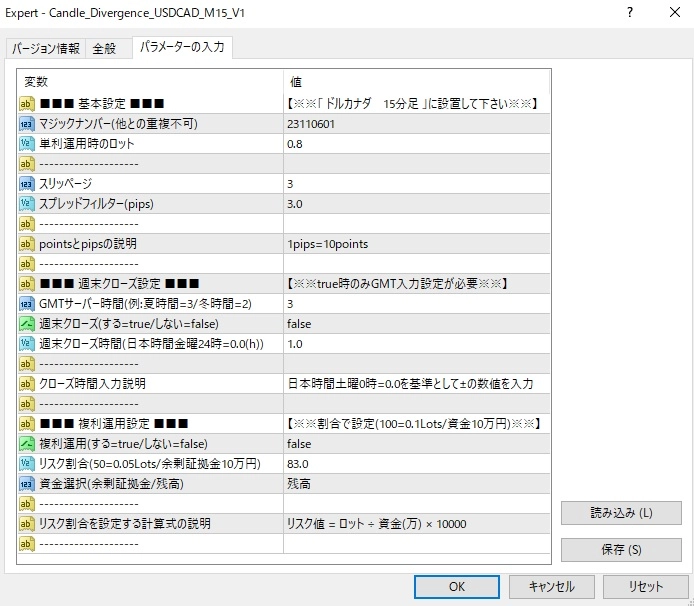694x606 pixels.
Task: Click the icon beside マジックナンバー parameter
Action: tap(27, 124)
